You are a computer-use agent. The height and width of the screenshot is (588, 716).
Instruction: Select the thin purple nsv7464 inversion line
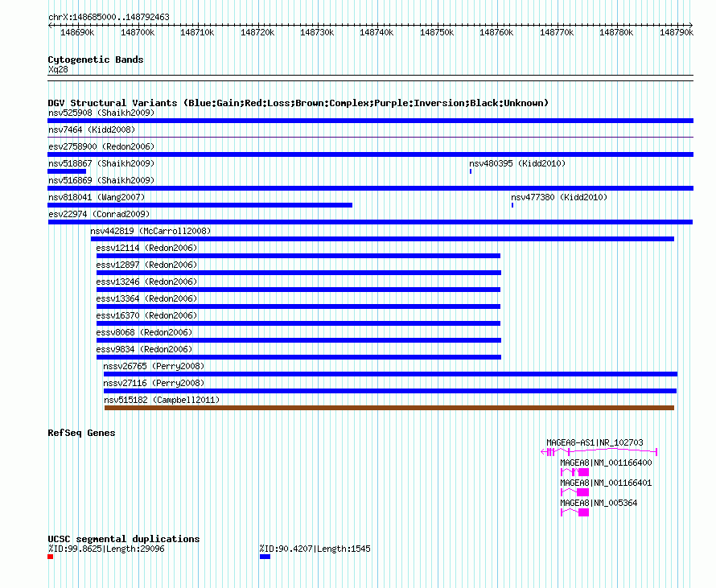[x=370, y=137]
